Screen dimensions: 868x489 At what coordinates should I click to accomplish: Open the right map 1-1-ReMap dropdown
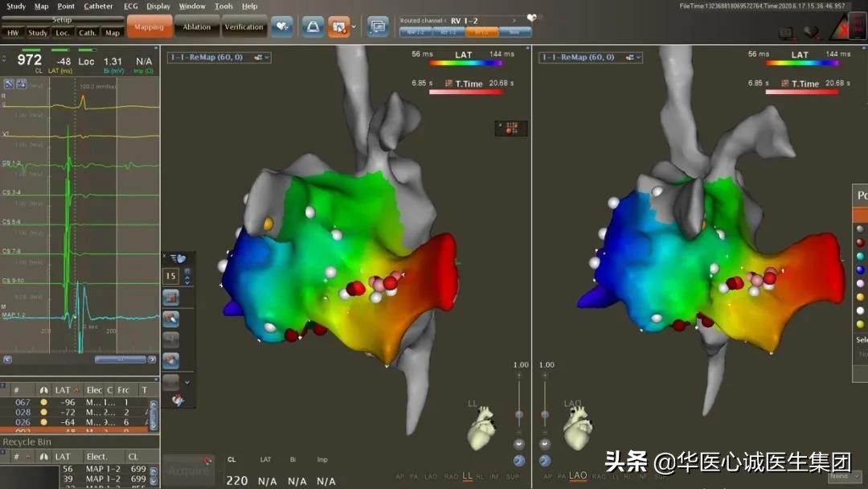point(591,57)
